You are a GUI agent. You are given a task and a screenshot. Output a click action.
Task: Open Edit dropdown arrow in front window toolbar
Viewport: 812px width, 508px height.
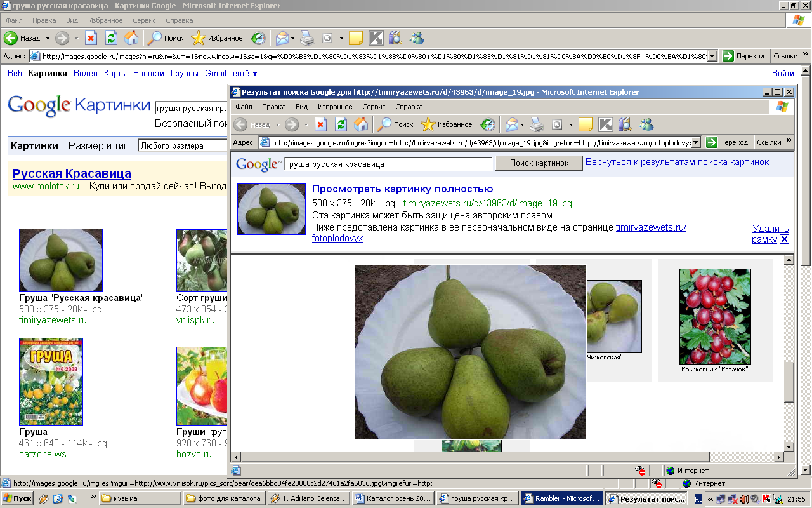pos(571,124)
